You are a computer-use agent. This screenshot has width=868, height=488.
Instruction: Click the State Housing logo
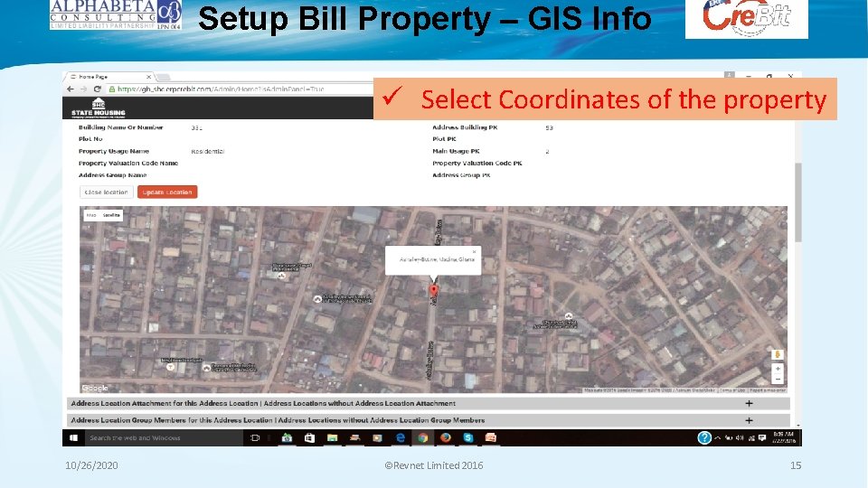pos(98,108)
